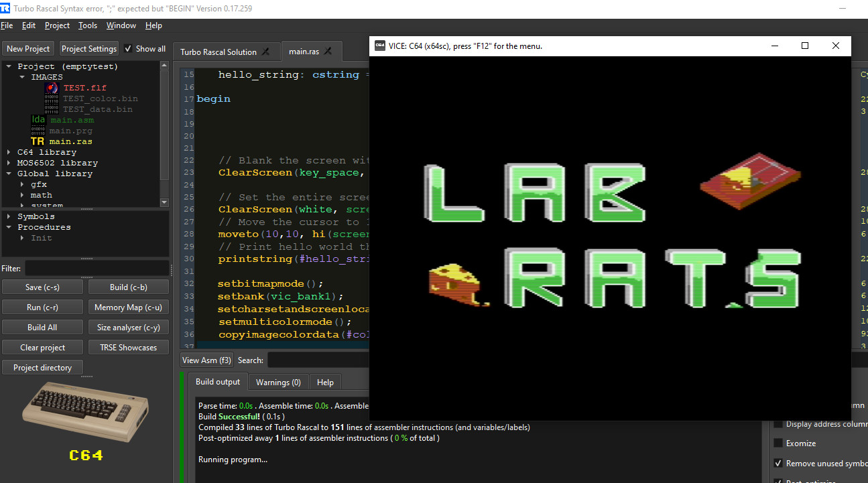Click project tree scrollbar down arrow
Viewport: 868px width, 483px height.
pyautogui.click(x=165, y=204)
